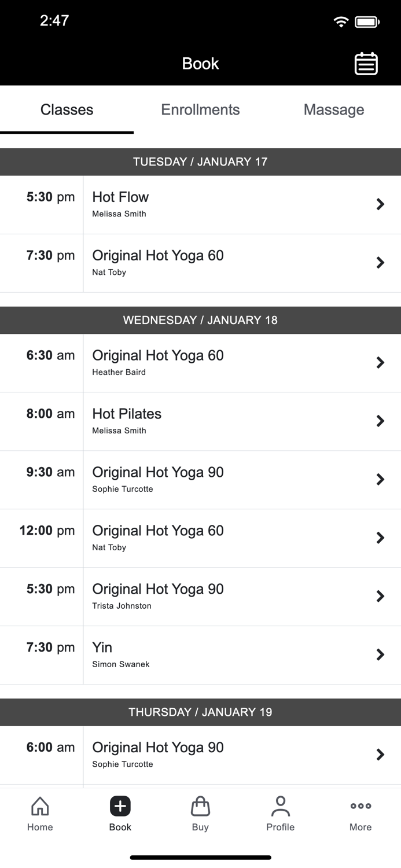Tap the Wi-Fi status icon
The width and height of the screenshot is (401, 868).
[340, 21]
